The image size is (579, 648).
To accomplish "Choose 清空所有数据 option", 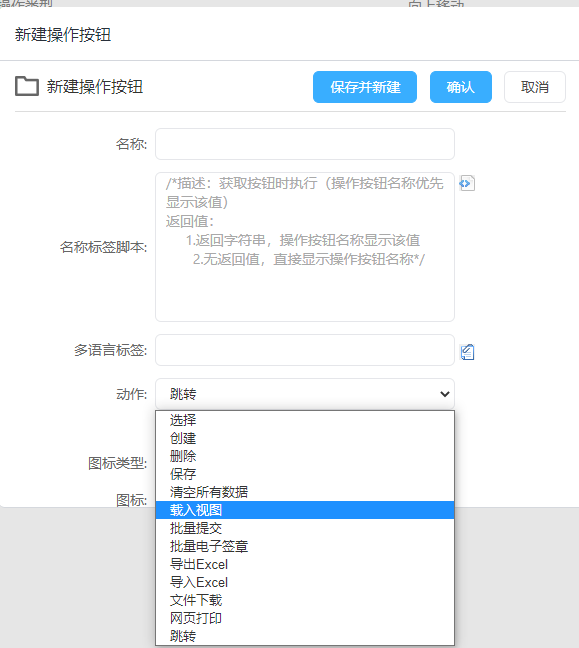I will click(x=305, y=492).
